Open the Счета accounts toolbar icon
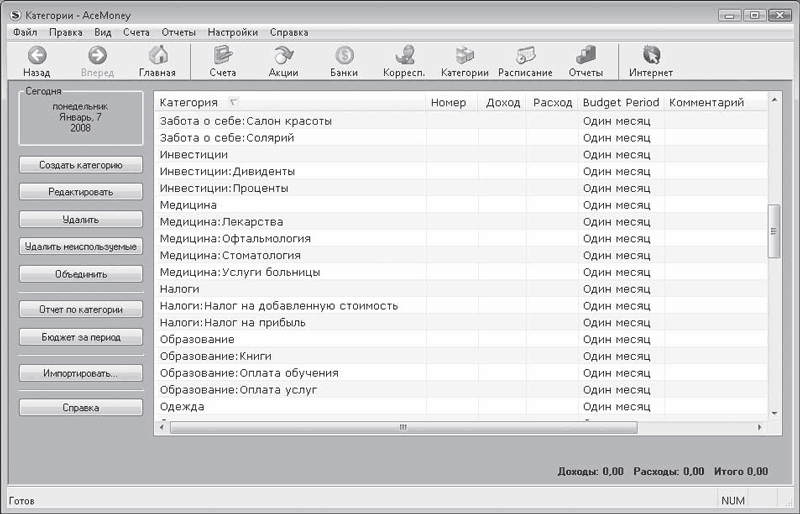This screenshot has width=800, height=514. click(x=222, y=55)
